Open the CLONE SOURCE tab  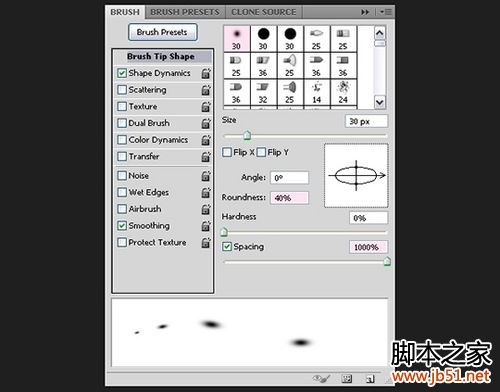click(264, 12)
